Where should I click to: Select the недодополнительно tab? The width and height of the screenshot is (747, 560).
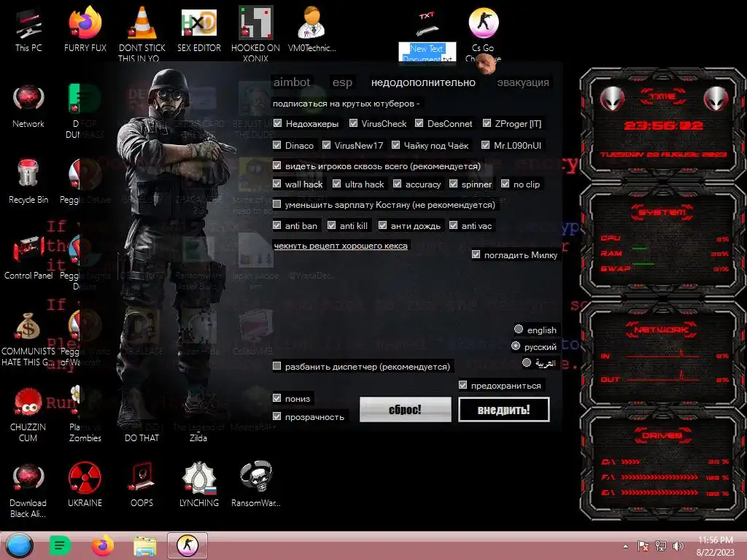click(x=423, y=82)
